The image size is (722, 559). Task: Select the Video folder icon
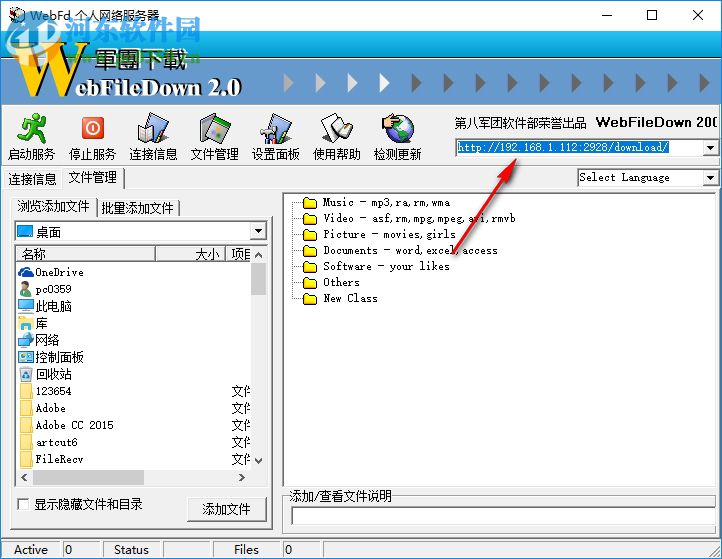[310, 219]
